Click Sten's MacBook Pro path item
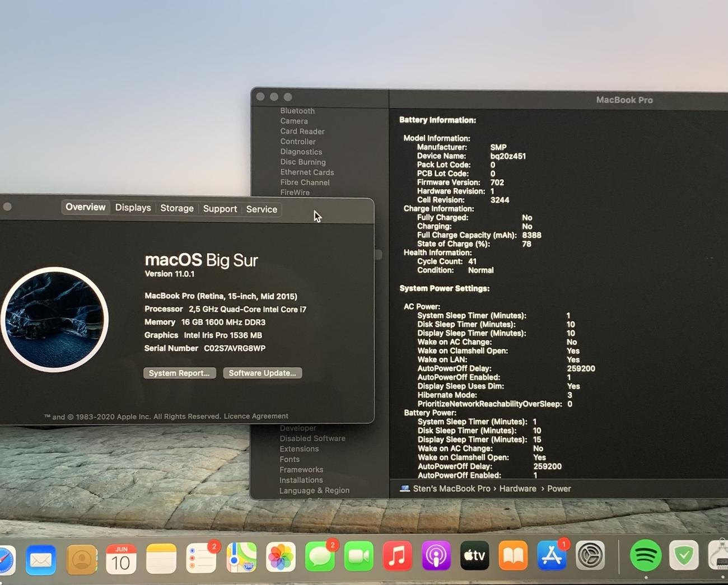Screen dimensions: 728x585 point(451,489)
